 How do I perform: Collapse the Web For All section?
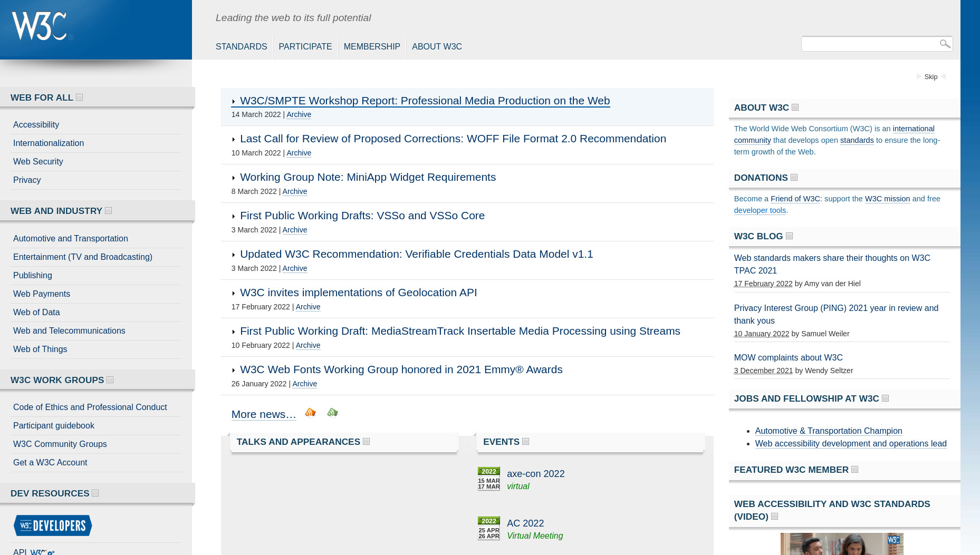pos(80,98)
